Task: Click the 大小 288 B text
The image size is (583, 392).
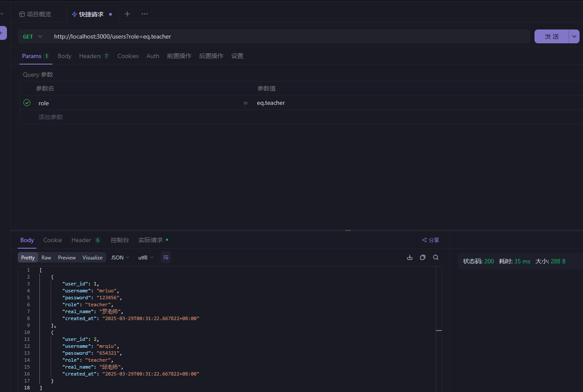Action: coord(550,261)
